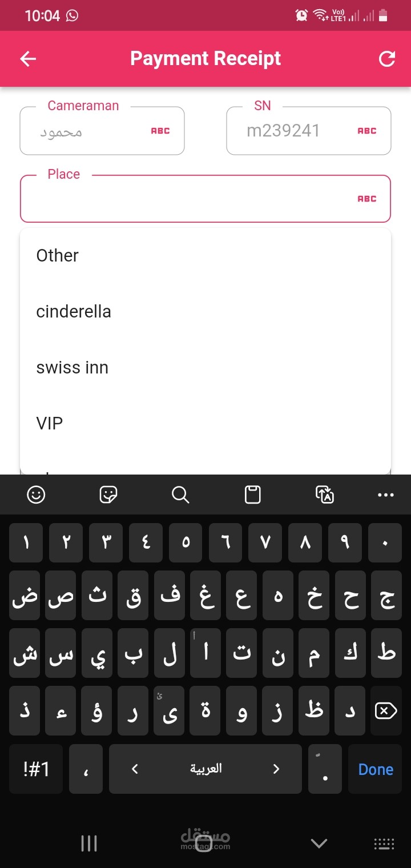The image size is (411, 868).
Task: Open recent apps navigation button
Action: pyautogui.click(x=89, y=843)
